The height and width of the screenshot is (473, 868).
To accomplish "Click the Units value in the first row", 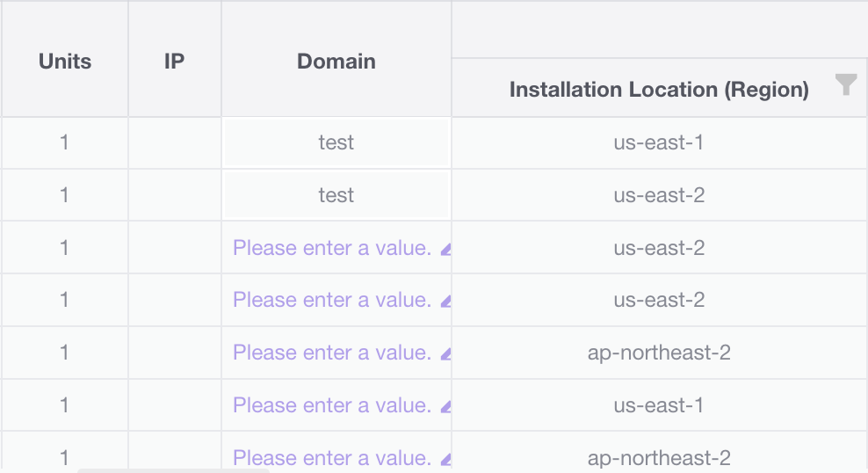I will tap(64, 142).
